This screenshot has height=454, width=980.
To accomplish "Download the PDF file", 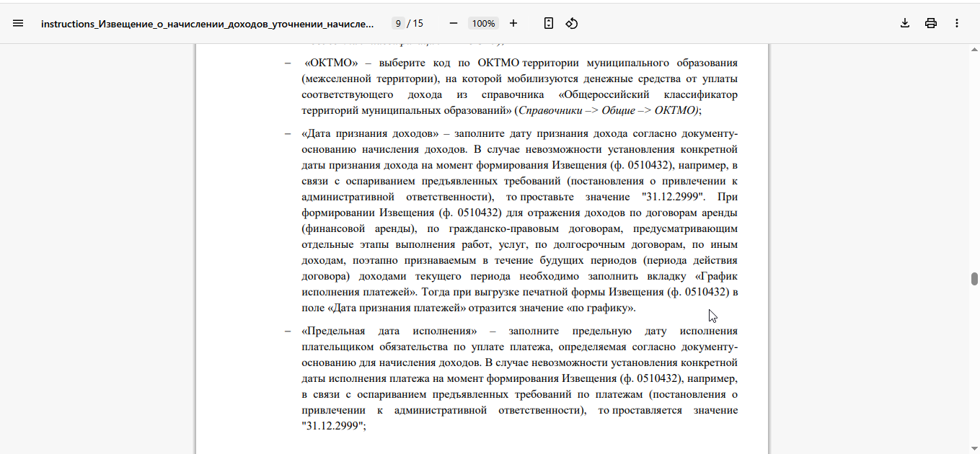I will 905,23.
